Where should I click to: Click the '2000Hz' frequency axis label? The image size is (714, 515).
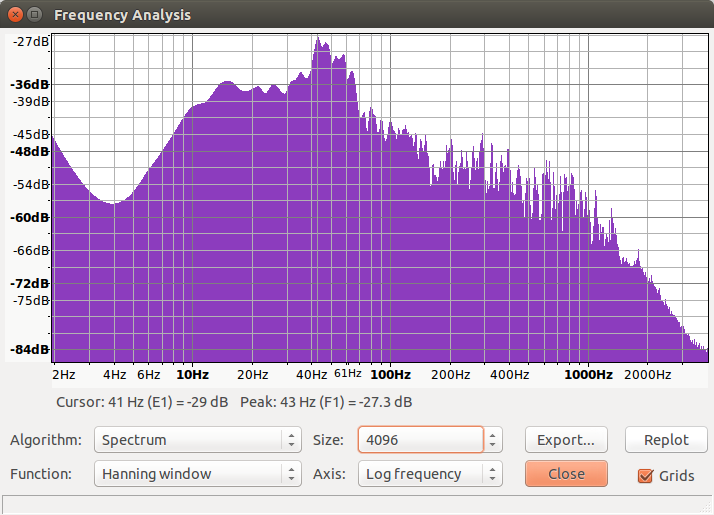[x=648, y=375]
